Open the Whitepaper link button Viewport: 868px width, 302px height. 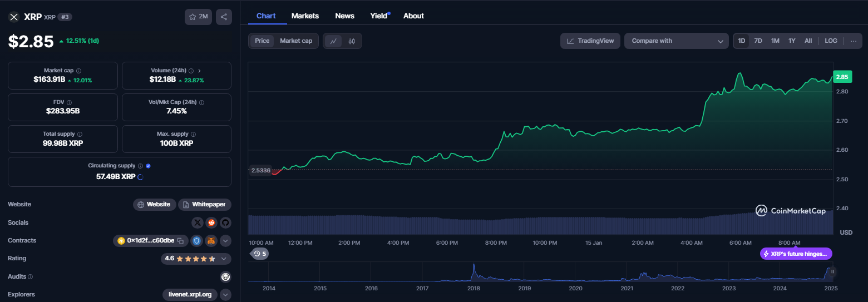point(205,205)
